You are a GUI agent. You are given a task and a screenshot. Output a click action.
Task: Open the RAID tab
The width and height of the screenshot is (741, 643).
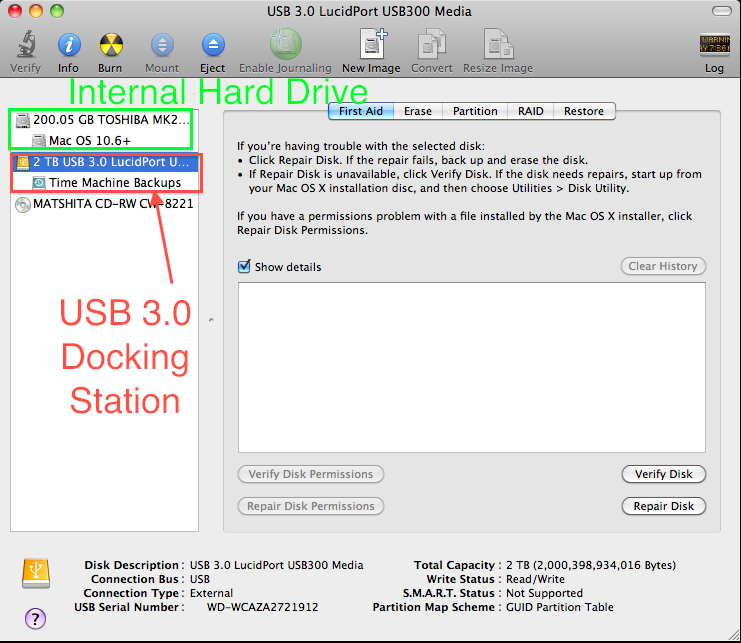[530, 111]
